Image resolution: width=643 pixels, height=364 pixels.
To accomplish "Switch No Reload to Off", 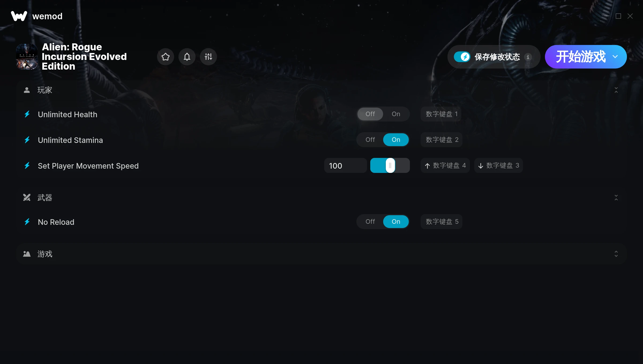I will (370, 222).
